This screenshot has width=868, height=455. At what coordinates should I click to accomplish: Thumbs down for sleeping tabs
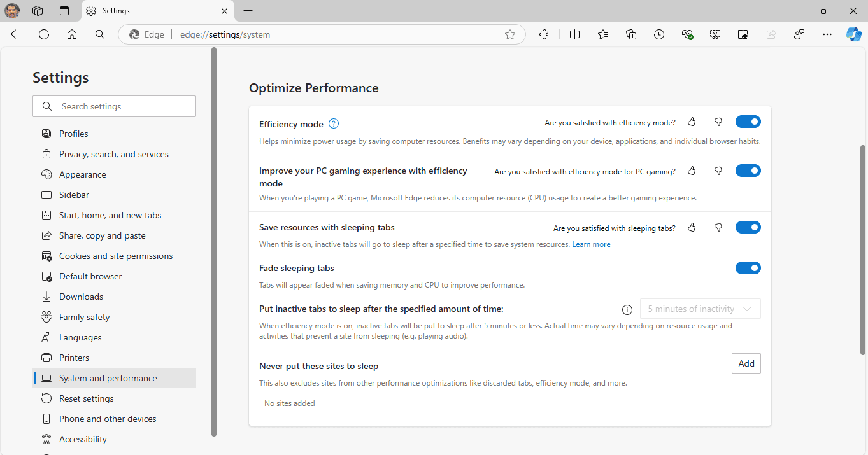[x=718, y=227]
